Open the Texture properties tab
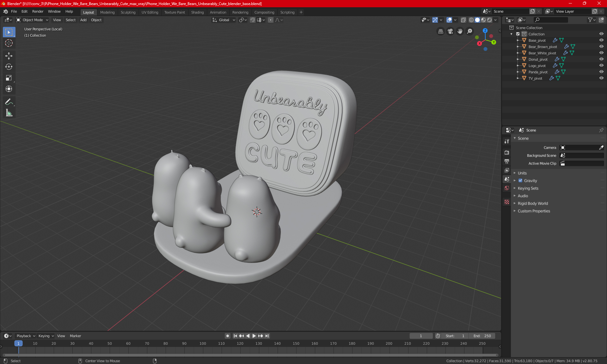The image size is (607, 364). [507, 202]
